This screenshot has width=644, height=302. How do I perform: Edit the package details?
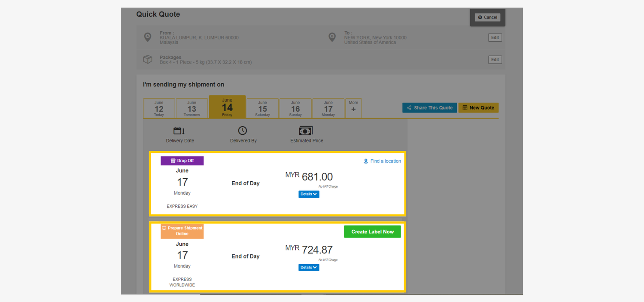pyautogui.click(x=495, y=59)
